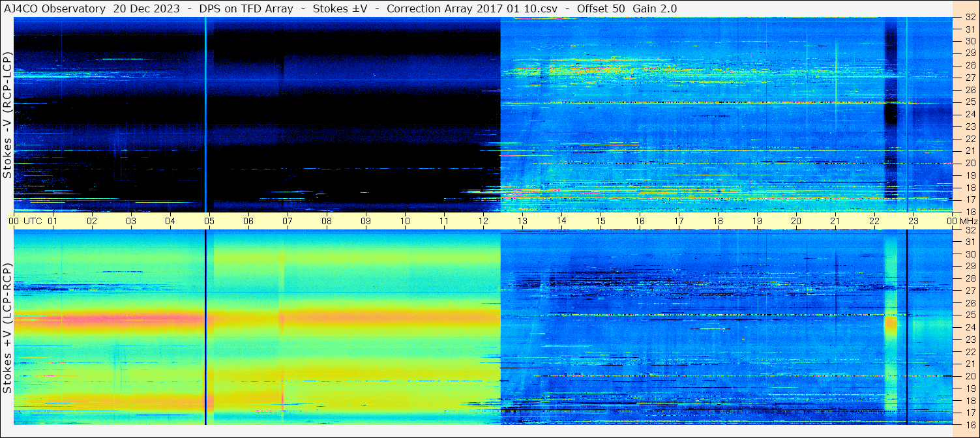Select the 03 hour tick label
The width and height of the screenshot is (980, 438).
click(x=131, y=221)
